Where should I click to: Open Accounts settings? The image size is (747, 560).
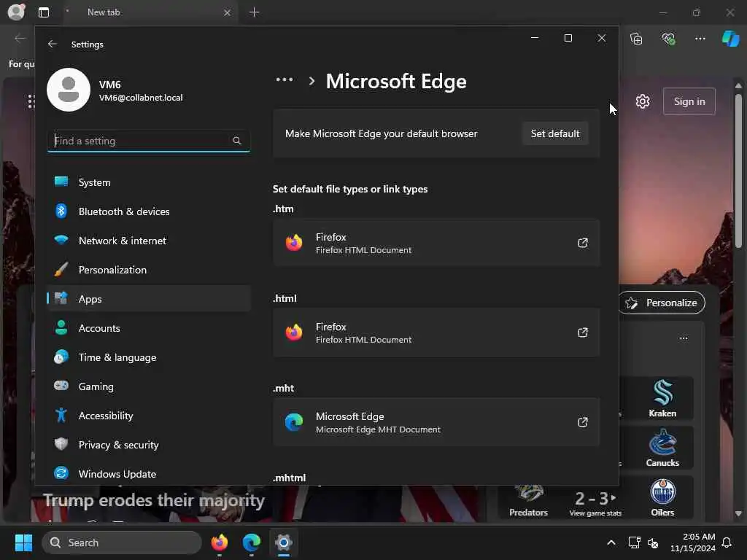(x=149, y=327)
